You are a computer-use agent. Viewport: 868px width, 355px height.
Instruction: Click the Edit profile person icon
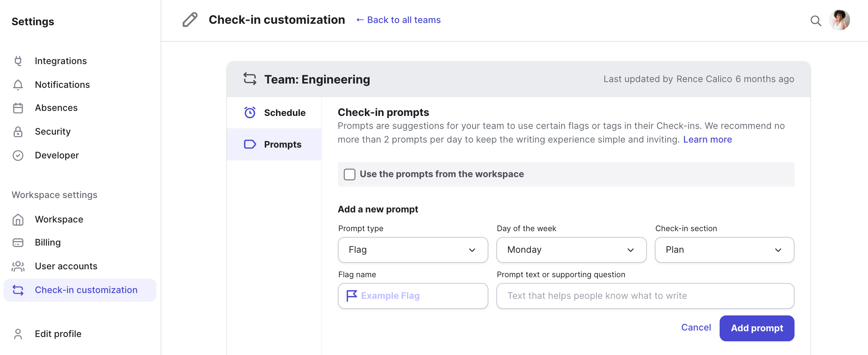[18, 334]
